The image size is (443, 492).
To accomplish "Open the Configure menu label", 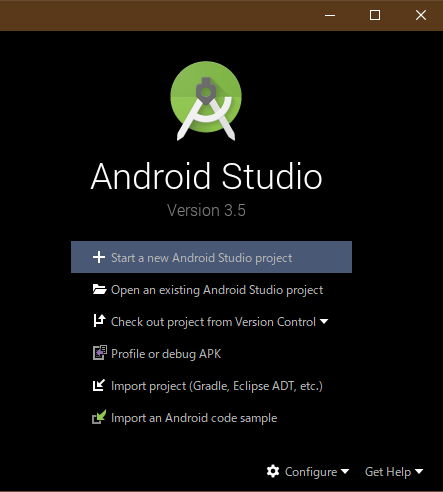I will click(311, 472).
